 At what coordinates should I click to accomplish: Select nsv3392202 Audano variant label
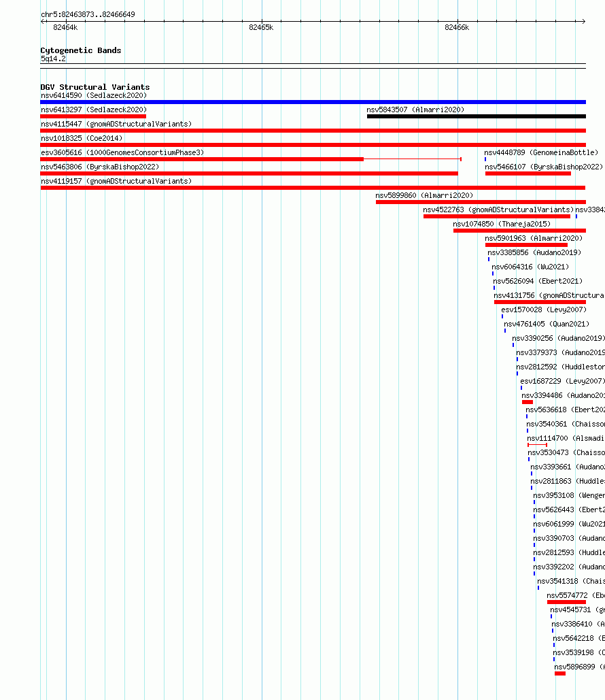pyautogui.click(x=569, y=567)
